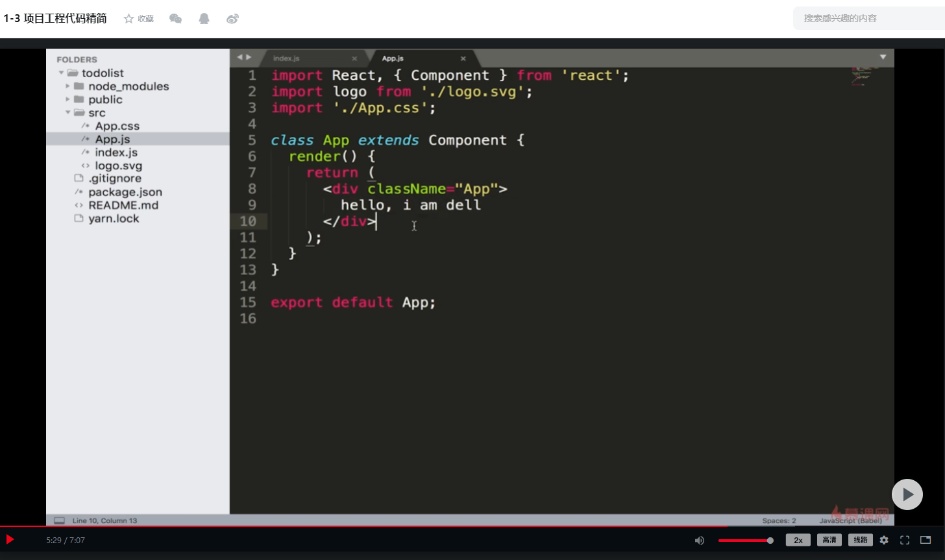Click the 5:29 / 7:07 time display
The width and height of the screenshot is (945, 560).
point(66,540)
